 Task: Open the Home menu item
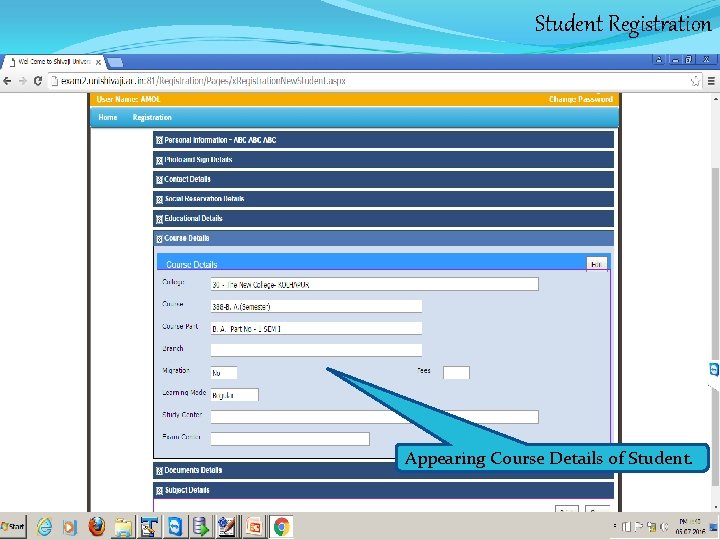107,118
